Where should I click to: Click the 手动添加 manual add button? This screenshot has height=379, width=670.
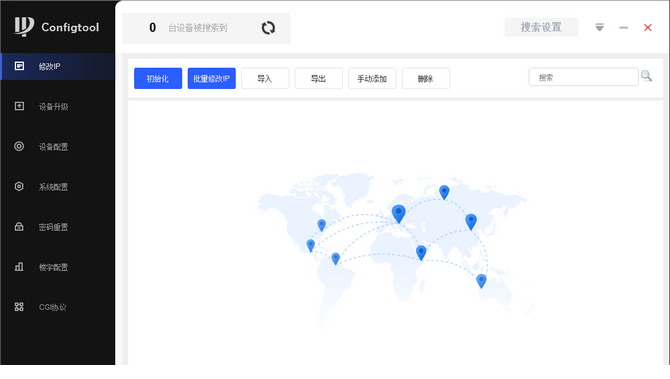tap(372, 79)
